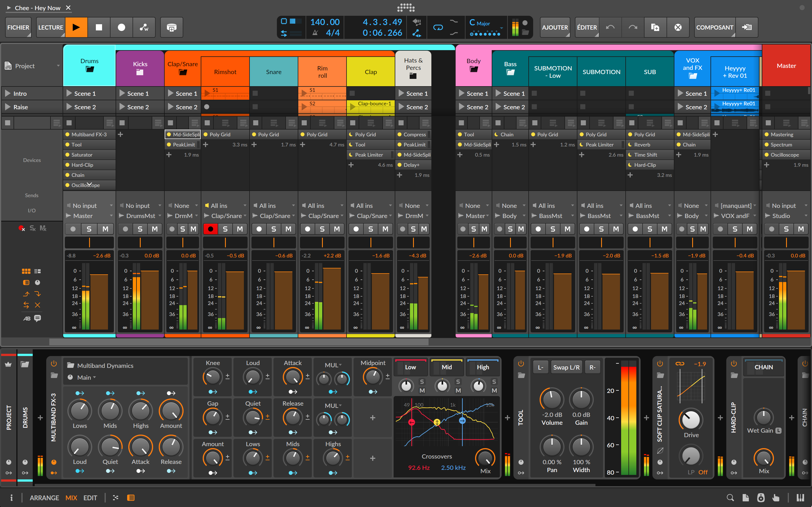Image resolution: width=812 pixels, height=507 pixels.
Task: Click the comment bubble icon in the mixer sidebar
Action: [x=37, y=319]
